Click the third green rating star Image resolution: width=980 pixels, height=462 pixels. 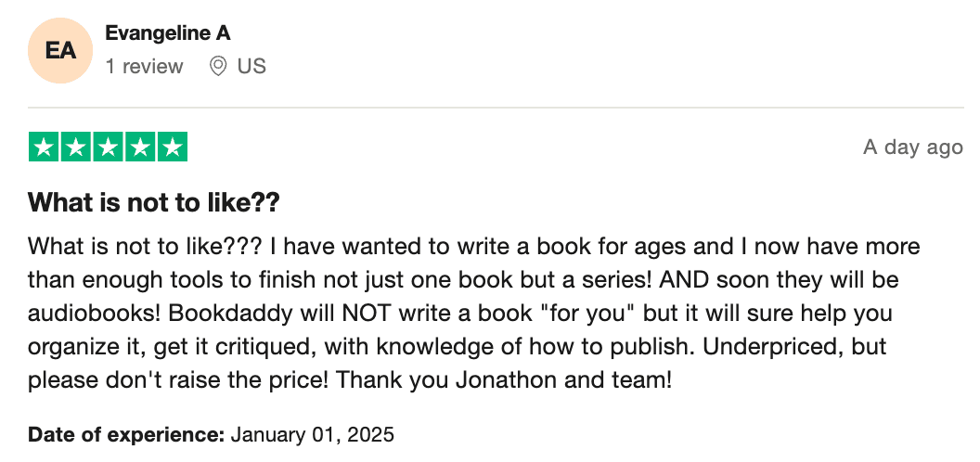[109, 148]
